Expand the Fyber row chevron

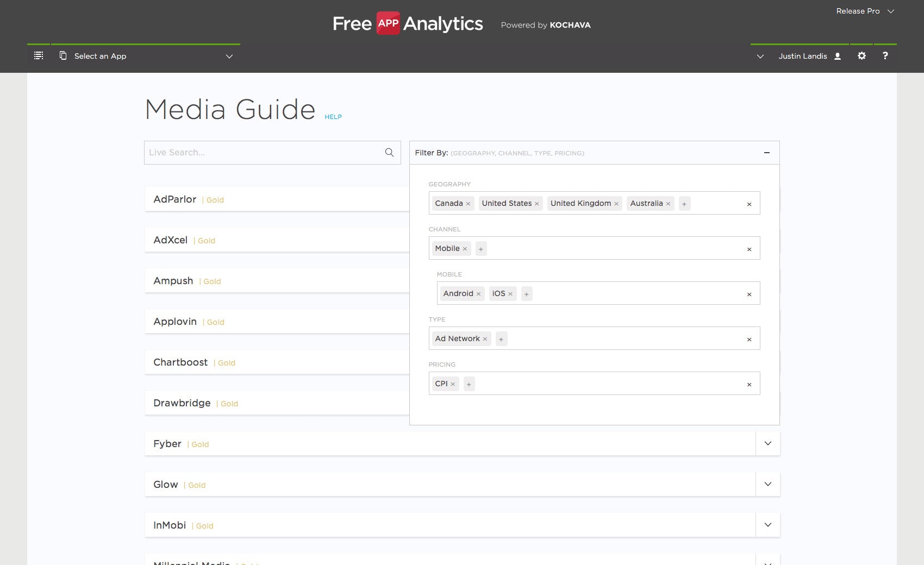[768, 443]
